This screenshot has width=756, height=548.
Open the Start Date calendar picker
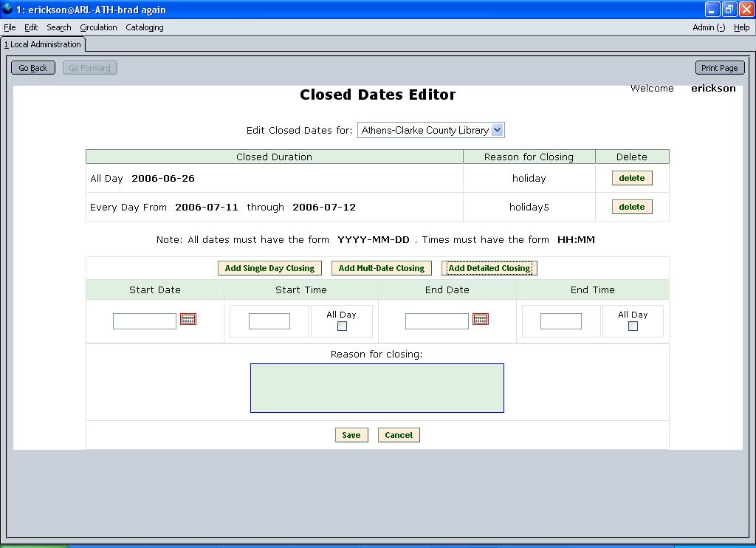188,319
